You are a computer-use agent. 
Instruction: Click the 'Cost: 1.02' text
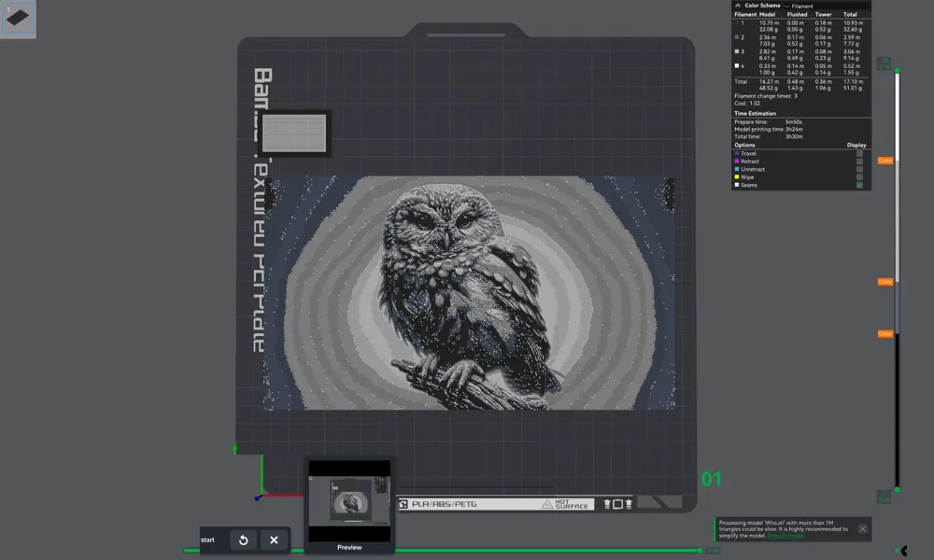pyautogui.click(x=747, y=104)
